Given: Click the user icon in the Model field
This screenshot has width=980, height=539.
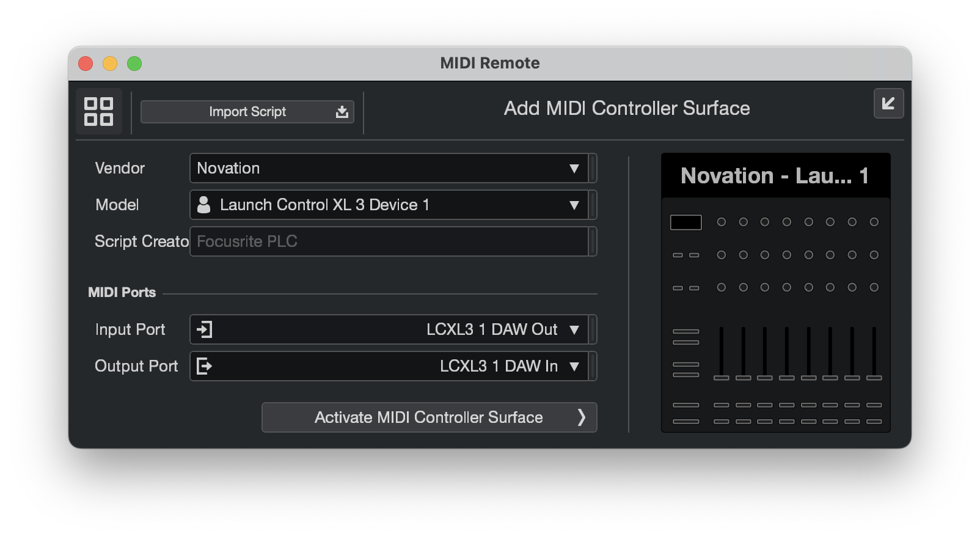Looking at the screenshot, I should (x=204, y=205).
